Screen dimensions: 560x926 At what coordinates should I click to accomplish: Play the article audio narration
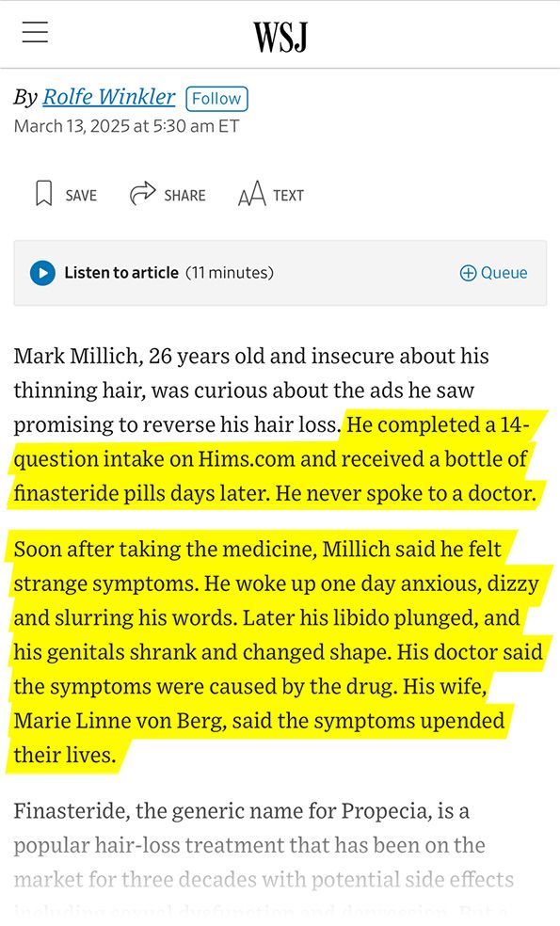pos(43,273)
